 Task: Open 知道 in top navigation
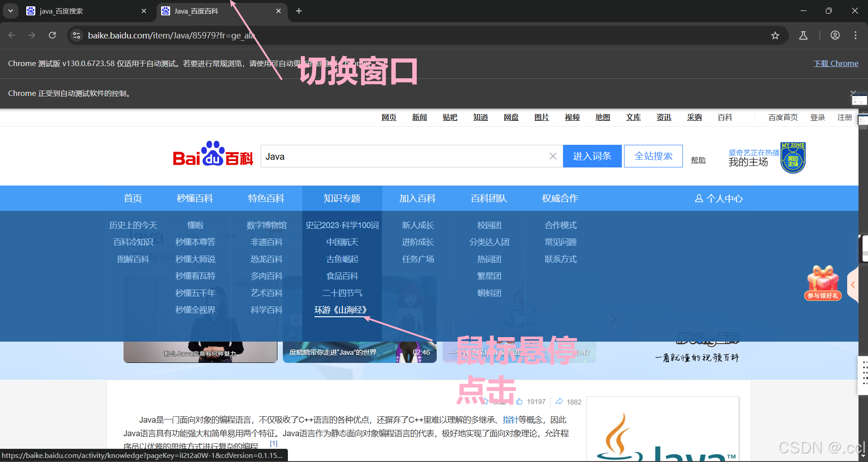[481, 117]
